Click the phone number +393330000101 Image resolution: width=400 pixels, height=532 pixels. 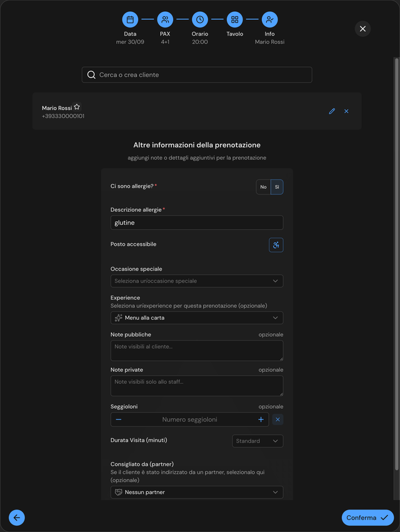point(63,116)
